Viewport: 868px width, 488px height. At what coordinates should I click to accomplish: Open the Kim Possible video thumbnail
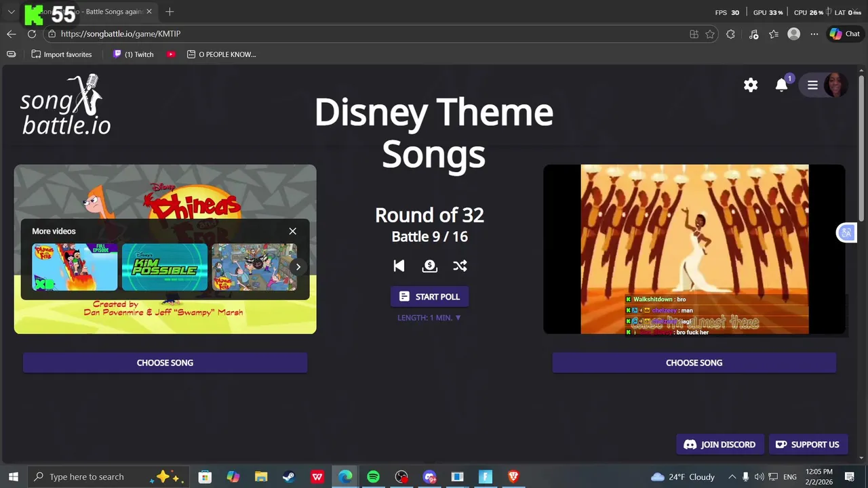coord(165,267)
